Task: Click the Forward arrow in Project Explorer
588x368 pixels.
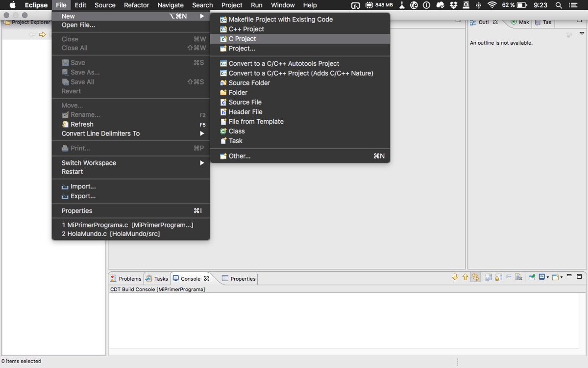Action: (42, 34)
